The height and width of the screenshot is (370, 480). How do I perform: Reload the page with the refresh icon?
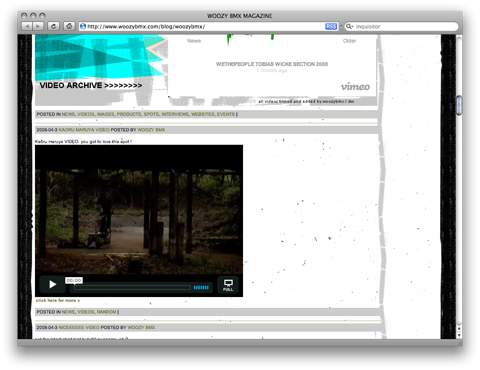(x=53, y=26)
